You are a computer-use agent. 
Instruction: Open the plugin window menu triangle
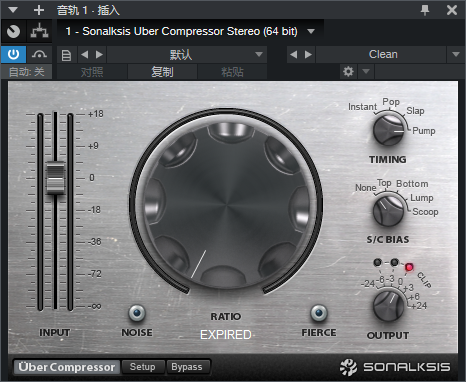[x=13, y=10]
